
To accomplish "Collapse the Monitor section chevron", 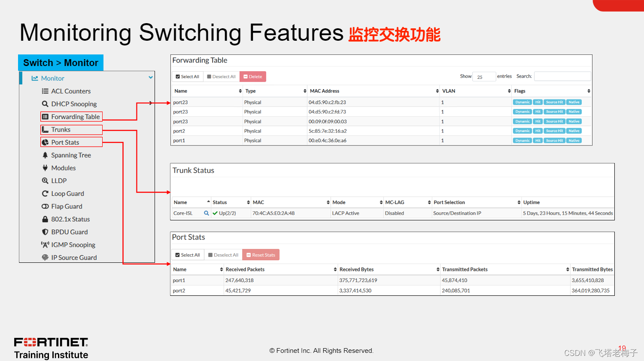I will point(150,77).
